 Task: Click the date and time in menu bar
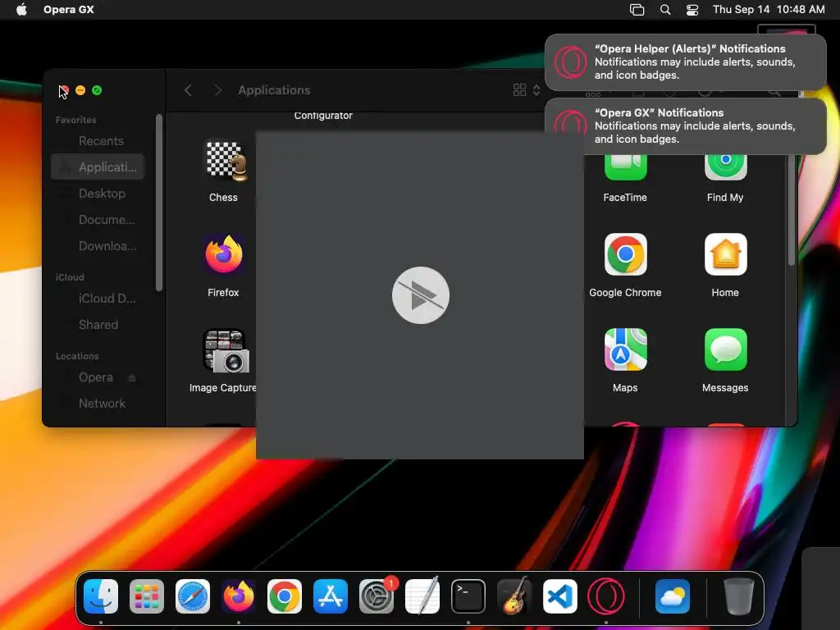pos(769,9)
